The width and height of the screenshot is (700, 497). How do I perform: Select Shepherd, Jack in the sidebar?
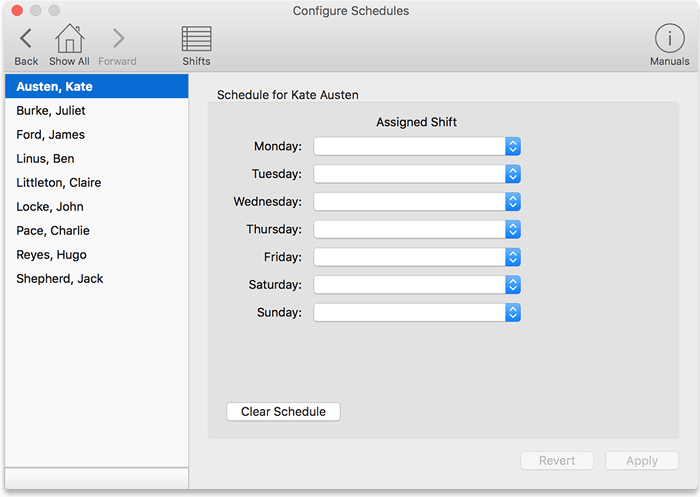point(97,279)
